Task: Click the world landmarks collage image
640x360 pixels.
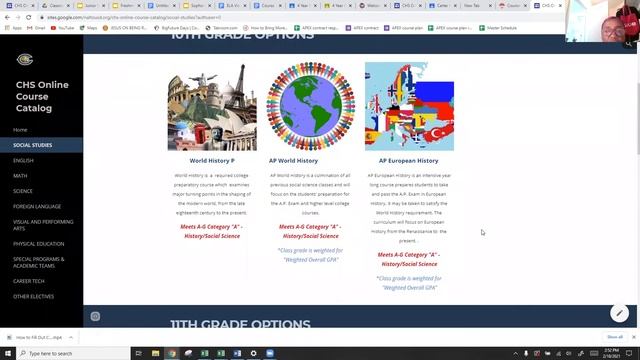Action: [212, 107]
